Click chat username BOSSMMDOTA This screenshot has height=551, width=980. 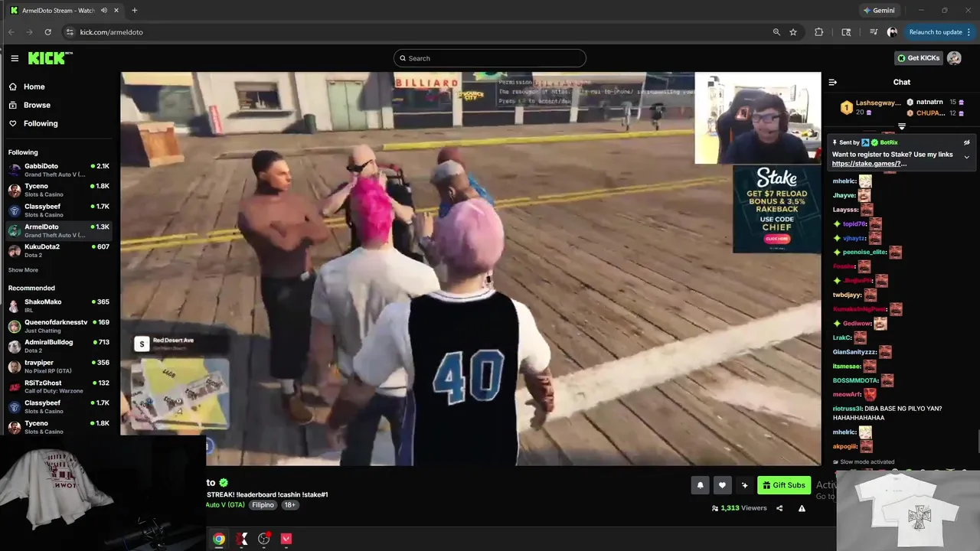pyautogui.click(x=855, y=380)
